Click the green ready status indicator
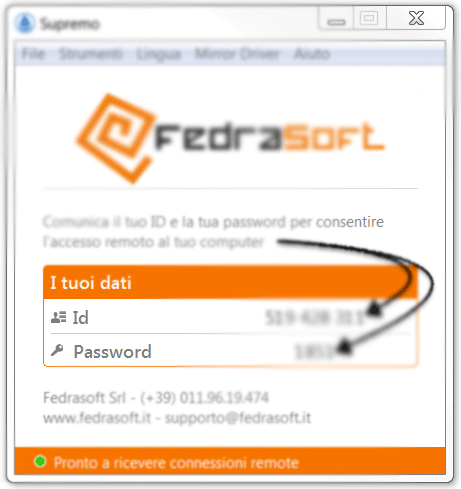Screen dimensions: 461x489 tap(40, 462)
